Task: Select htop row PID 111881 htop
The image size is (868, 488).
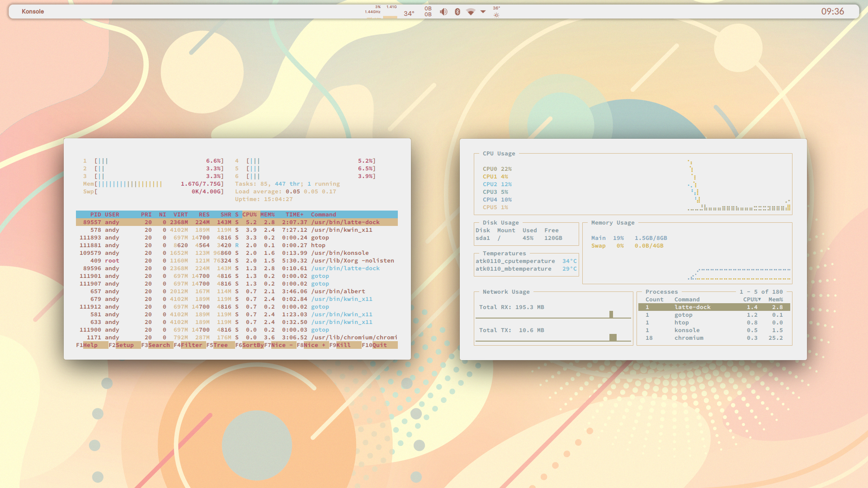Action: (237, 245)
